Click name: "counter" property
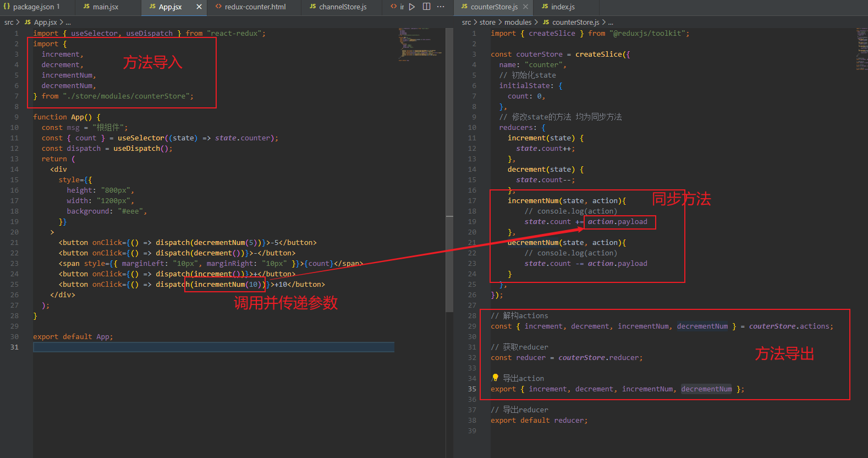868x458 pixels. (532, 64)
